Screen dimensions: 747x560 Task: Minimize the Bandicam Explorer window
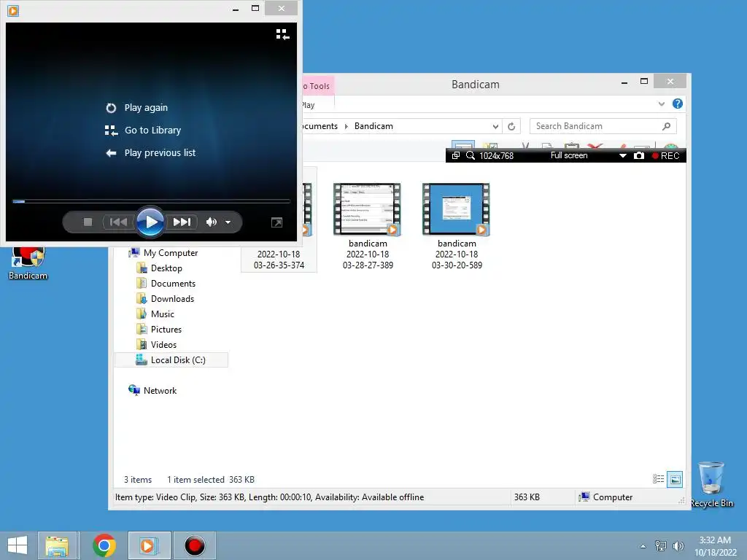pyautogui.click(x=624, y=82)
